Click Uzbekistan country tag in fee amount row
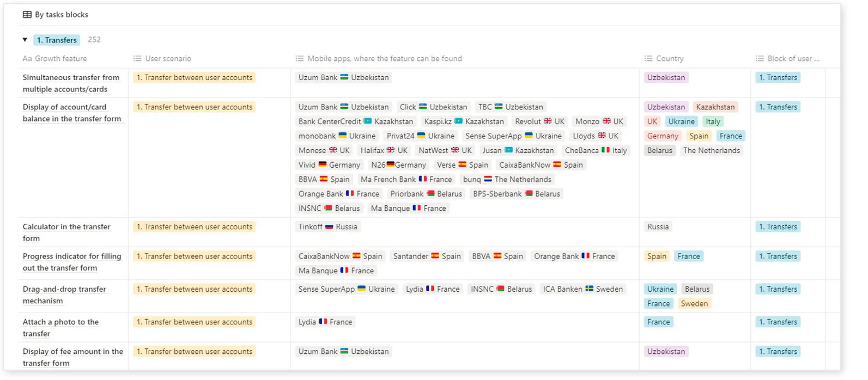 [666, 351]
